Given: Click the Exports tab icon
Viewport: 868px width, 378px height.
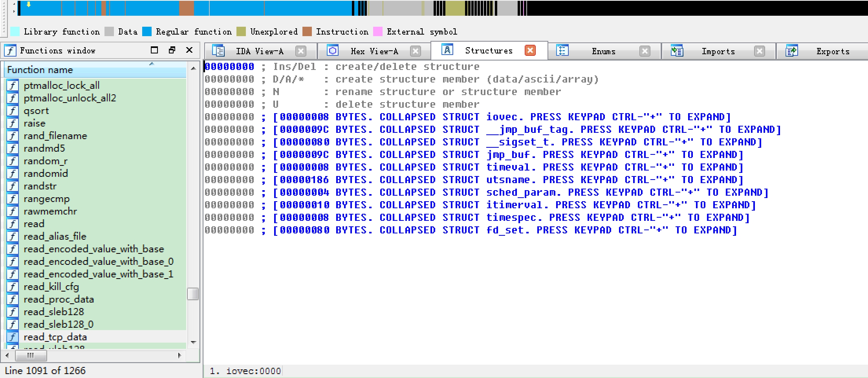Looking at the screenshot, I should pos(791,51).
